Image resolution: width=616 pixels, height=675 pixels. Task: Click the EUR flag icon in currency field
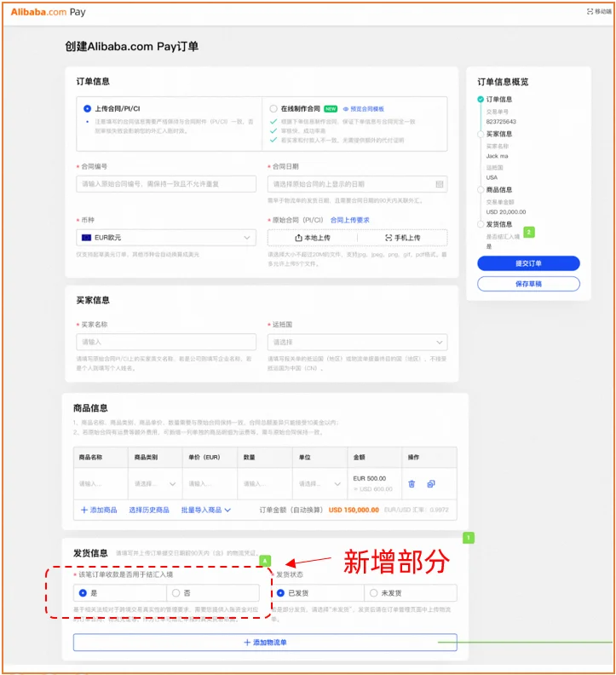[87, 238]
